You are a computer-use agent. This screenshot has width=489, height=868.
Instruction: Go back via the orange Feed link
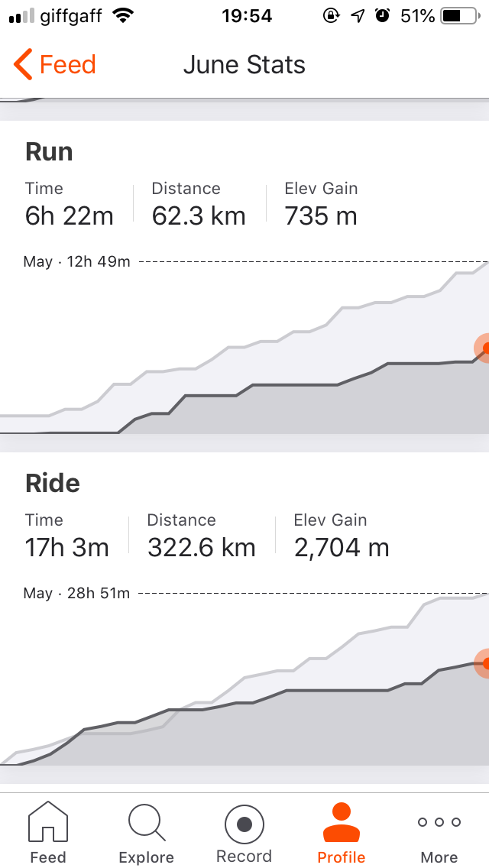pos(67,65)
